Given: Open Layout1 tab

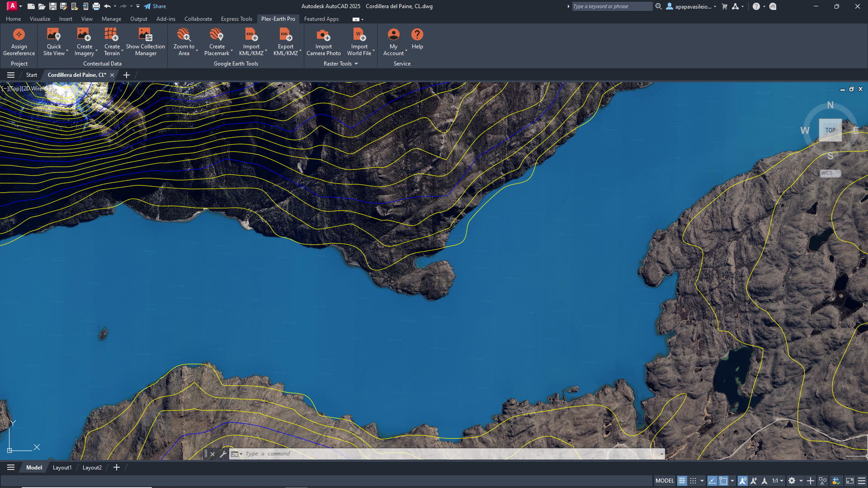Looking at the screenshot, I should click(62, 468).
